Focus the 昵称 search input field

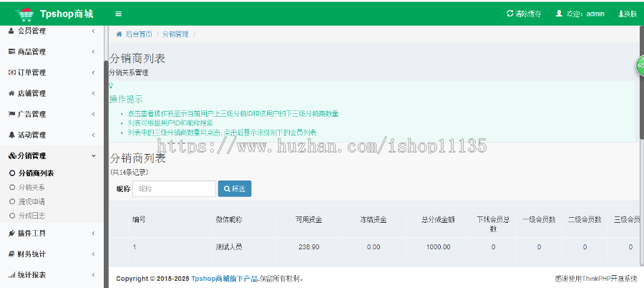174,189
